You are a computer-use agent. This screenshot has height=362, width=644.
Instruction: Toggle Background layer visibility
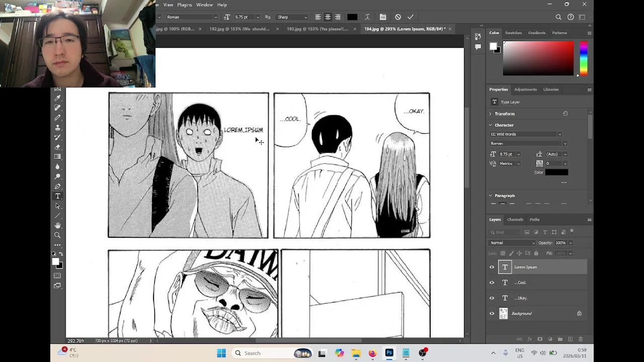[492, 314]
